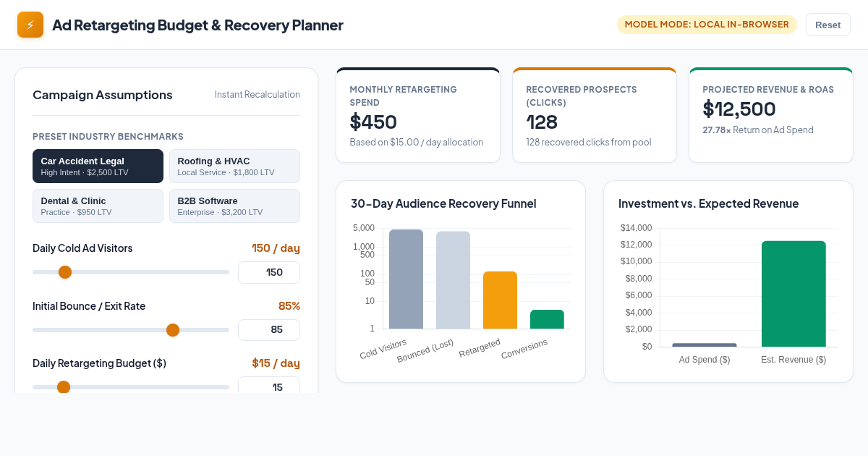868x456 pixels.
Task: Focus the bounce rate input showing 85
Action: (x=269, y=329)
